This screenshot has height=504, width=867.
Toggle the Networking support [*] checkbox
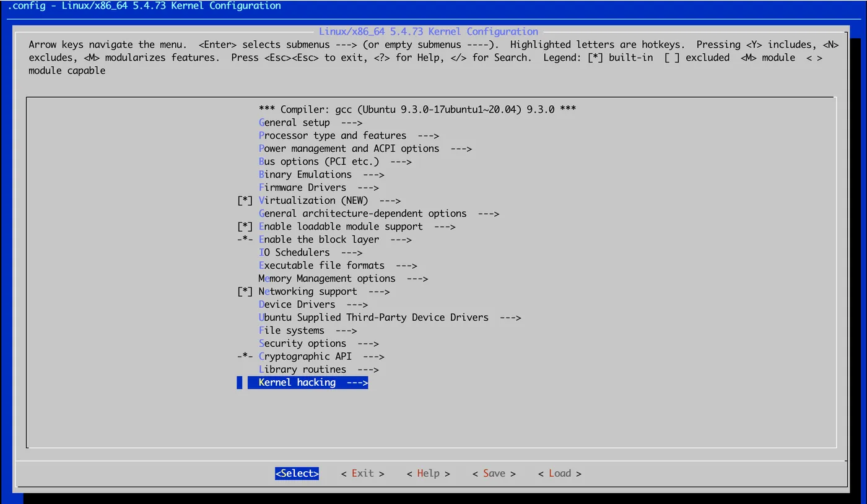point(245,292)
